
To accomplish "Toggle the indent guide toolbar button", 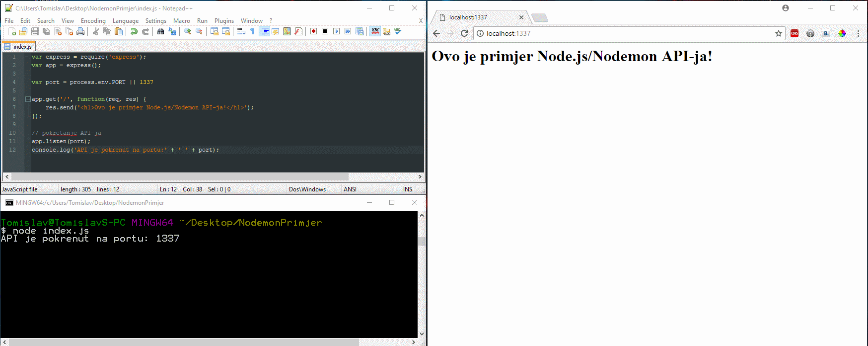I will point(265,31).
